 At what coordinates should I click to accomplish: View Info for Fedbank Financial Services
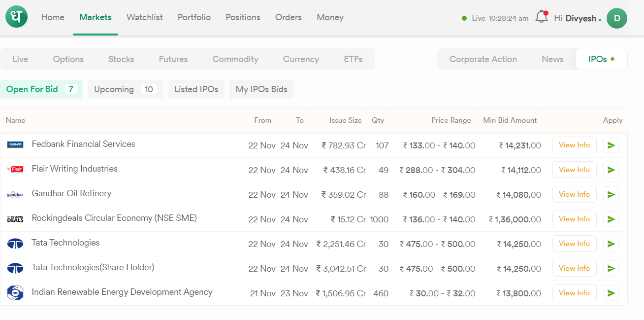pos(574,145)
